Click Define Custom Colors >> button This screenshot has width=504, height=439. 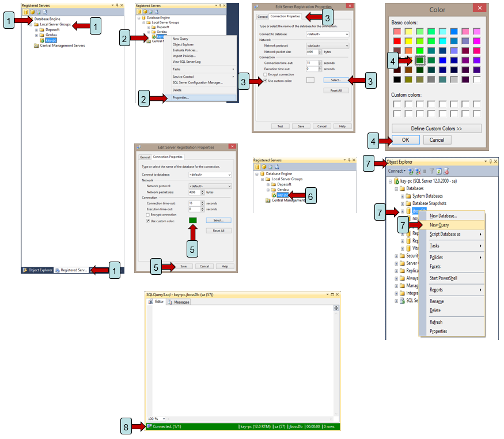(436, 128)
